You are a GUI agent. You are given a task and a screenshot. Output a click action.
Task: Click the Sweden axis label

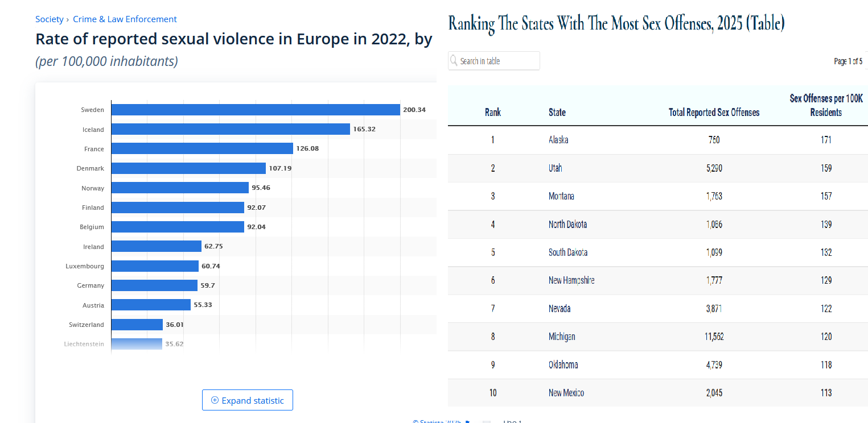point(93,110)
